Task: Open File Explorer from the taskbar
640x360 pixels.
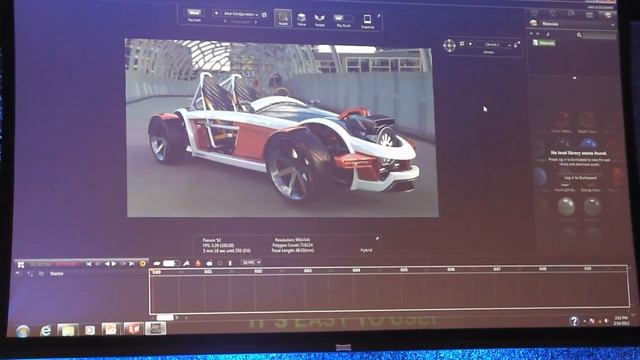Action: 68,330
